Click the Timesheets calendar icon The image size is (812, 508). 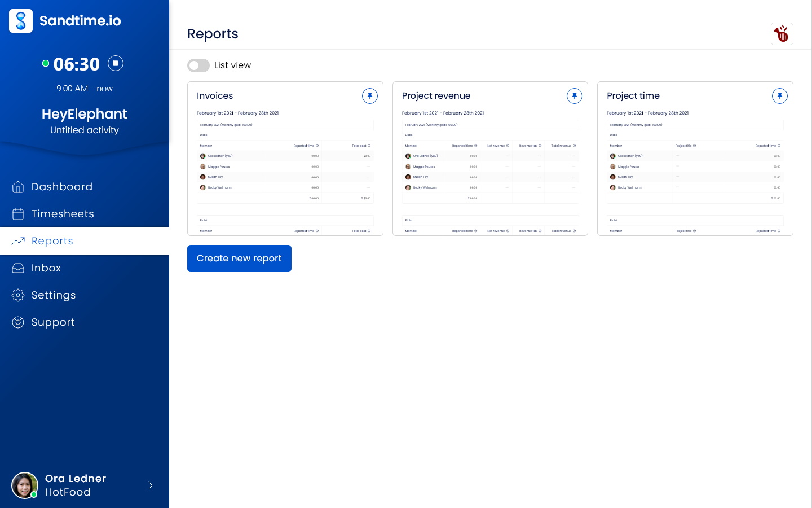[18, 214]
